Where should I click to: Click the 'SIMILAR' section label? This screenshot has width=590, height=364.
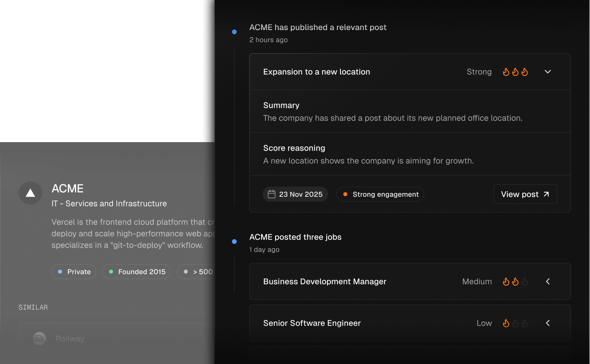pyautogui.click(x=33, y=307)
